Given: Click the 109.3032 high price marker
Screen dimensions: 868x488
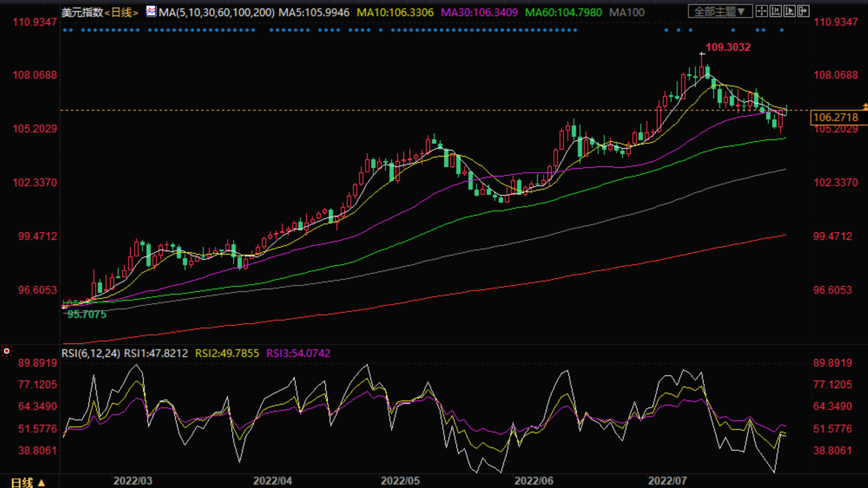Looking at the screenshot, I should coord(727,47).
